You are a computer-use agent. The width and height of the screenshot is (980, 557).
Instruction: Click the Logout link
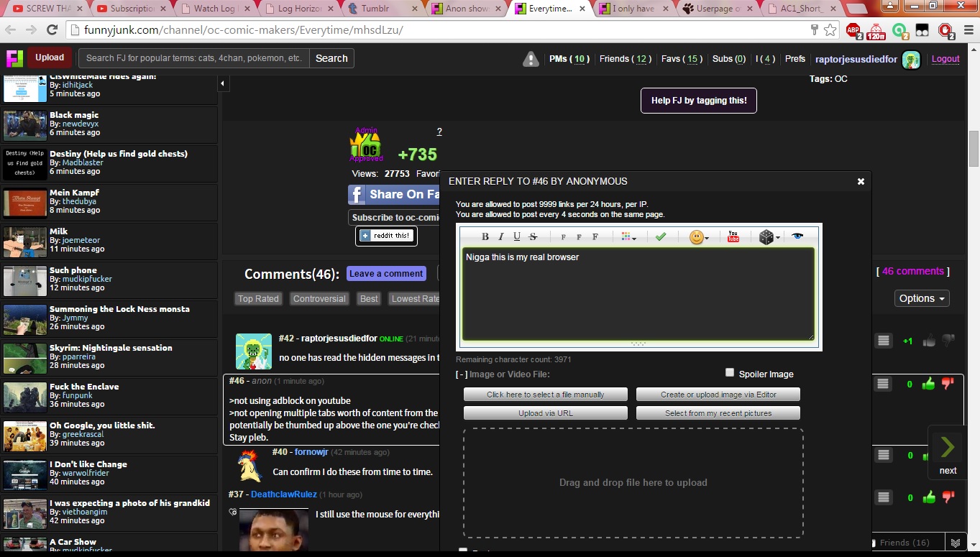pos(945,59)
